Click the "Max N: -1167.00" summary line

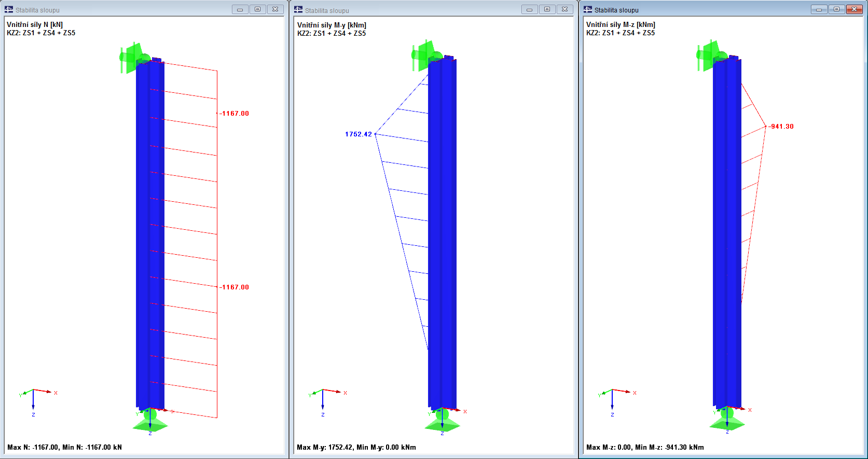[64, 447]
